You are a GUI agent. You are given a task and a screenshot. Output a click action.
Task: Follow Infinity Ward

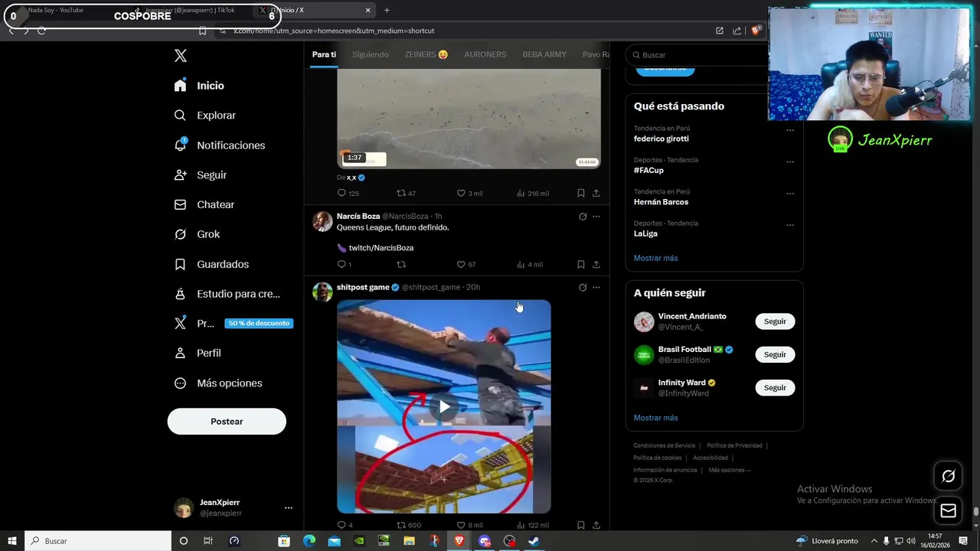click(775, 387)
